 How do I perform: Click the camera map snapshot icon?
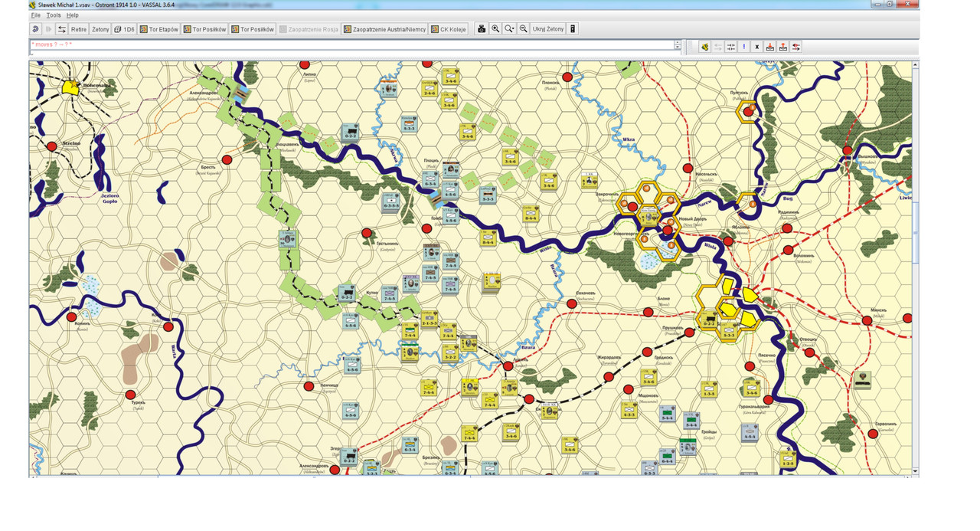point(482,29)
